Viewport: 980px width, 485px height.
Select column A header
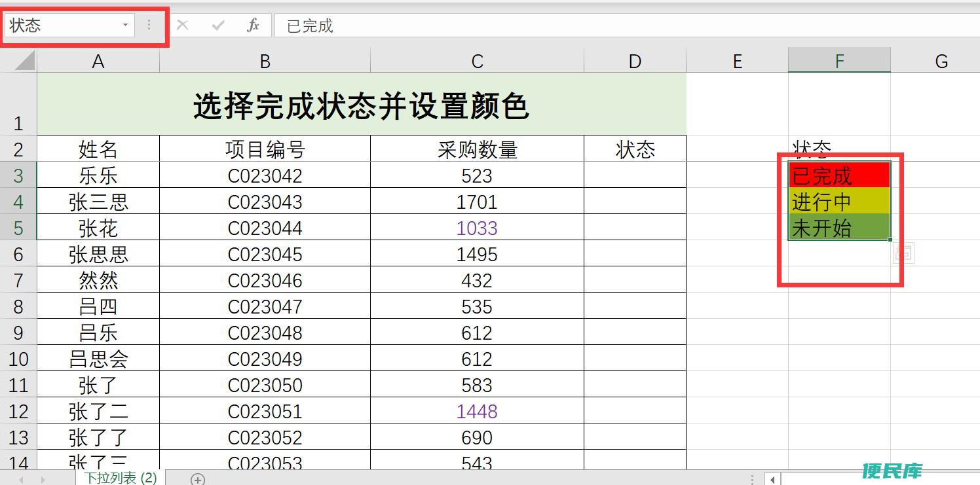pyautogui.click(x=98, y=61)
